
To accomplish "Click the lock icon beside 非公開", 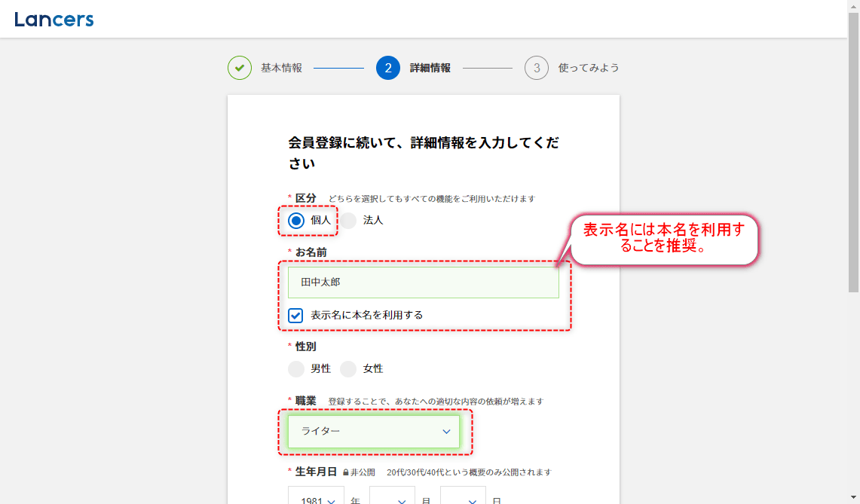I will pyautogui.click(x=346, y=473).
